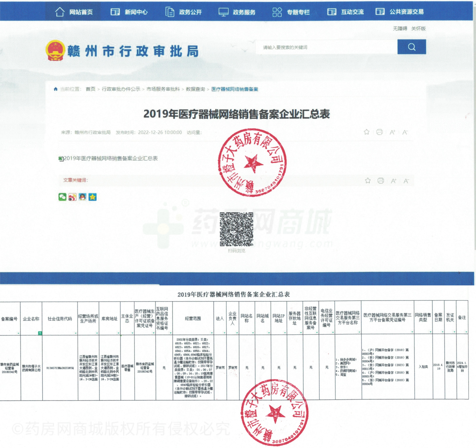Viewport: 476px width, 448px height.
Task: Click the 发布时间 2022-12-26 10:00:00 text
Action: 149,132
